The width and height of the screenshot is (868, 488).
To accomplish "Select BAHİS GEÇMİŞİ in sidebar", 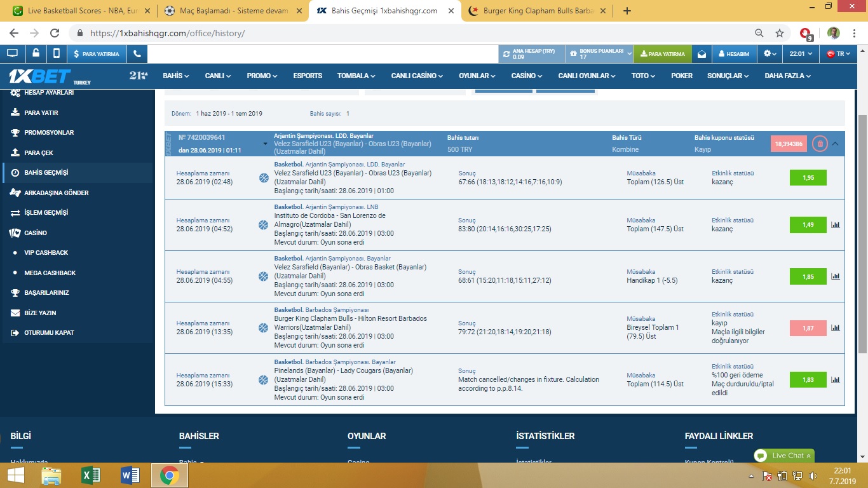I will [x=78, y=173].
